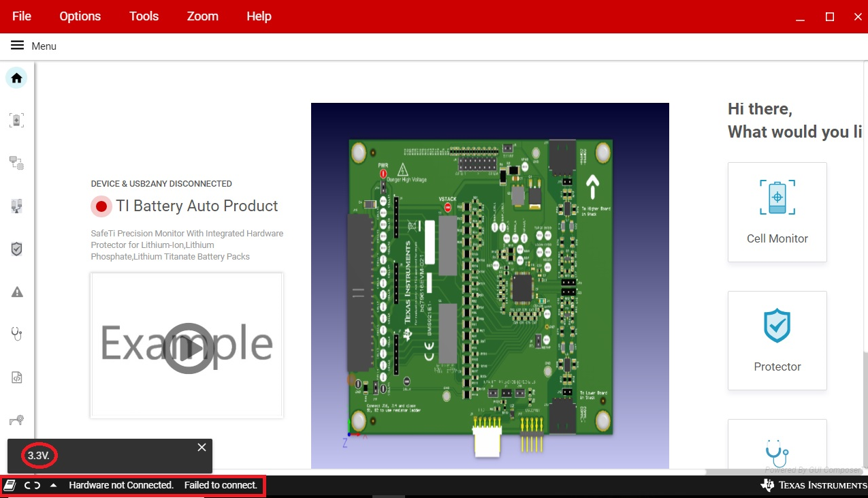Open the Cell Monitor card
Screen dimensions: 868x498
coord(777,212)
